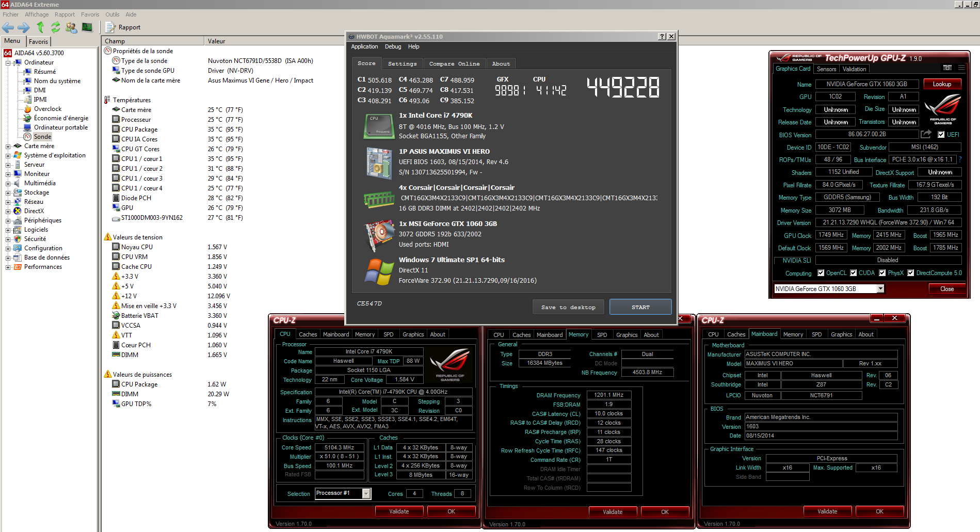Image resolution: width=980 pixels, height=532 pixels.
Task: Click the Sonde gauge icon in tree
Action: click(28, 137)
